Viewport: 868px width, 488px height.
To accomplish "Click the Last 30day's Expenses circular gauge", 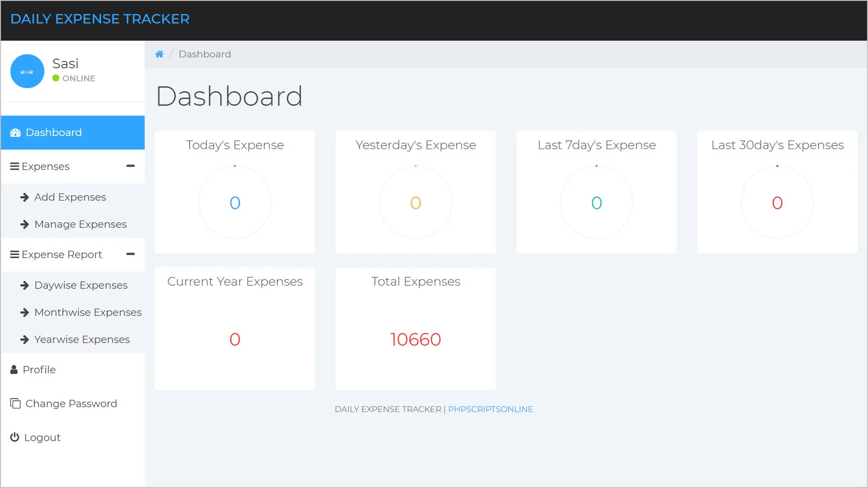I will pyautogui.click(x=777, y=202).
